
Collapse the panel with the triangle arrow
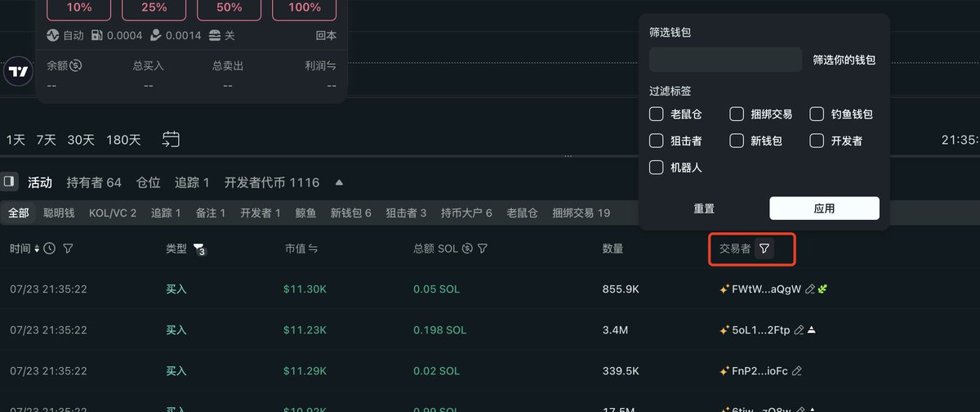click(x=339, y=182)
